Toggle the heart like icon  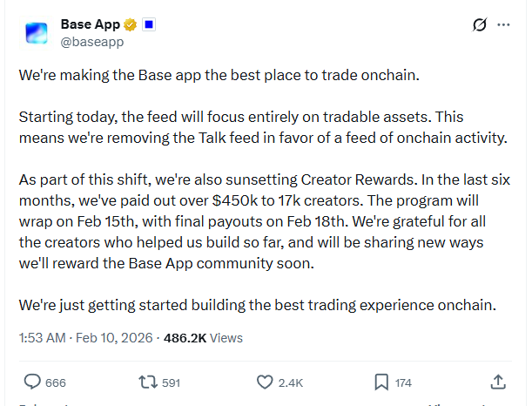266,382
